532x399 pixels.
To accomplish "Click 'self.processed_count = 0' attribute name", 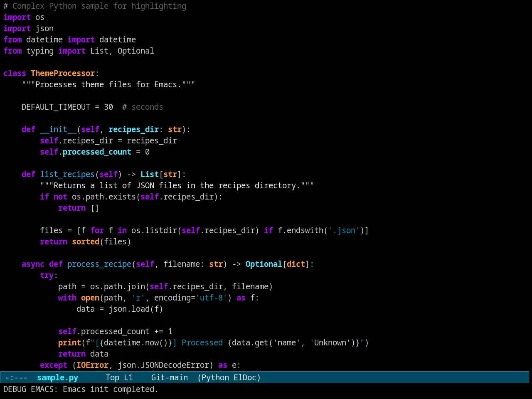I will pos(97,152).
